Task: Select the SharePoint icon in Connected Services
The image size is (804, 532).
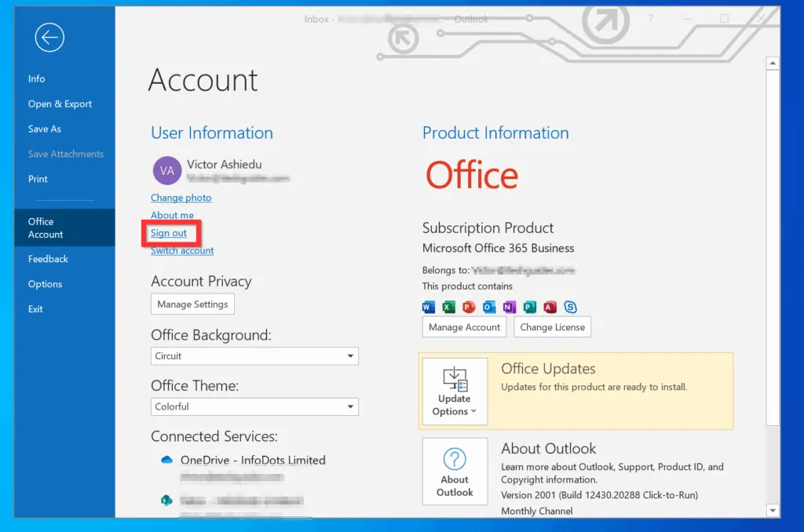Action: pyautogui.click(x=166, y=498)
